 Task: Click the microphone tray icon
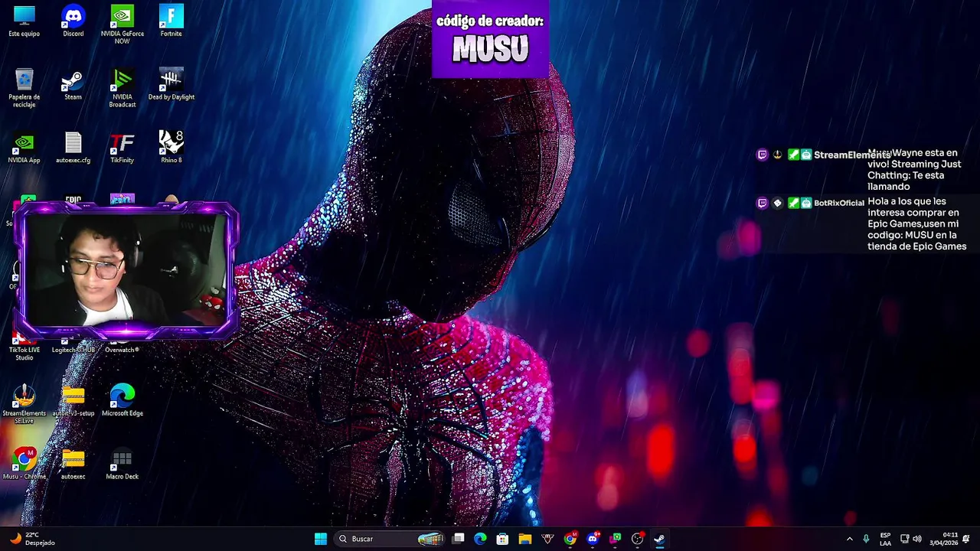[866, 539]
